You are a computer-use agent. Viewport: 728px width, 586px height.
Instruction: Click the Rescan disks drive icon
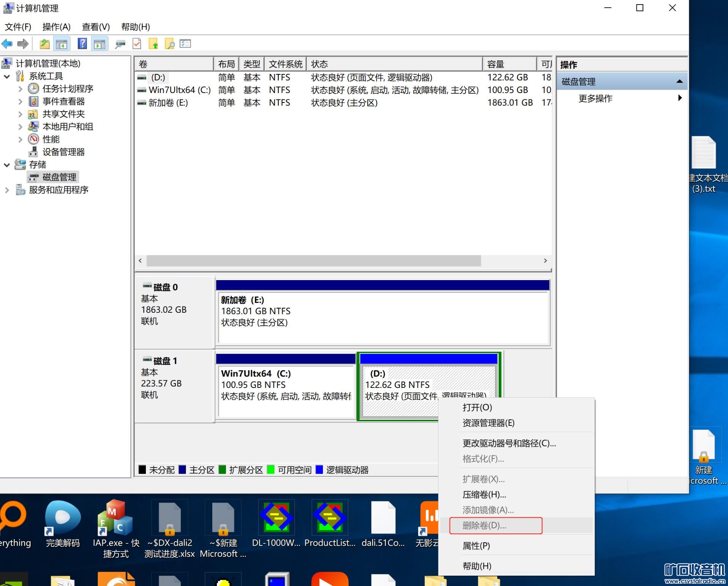click(x=120, y=44)
